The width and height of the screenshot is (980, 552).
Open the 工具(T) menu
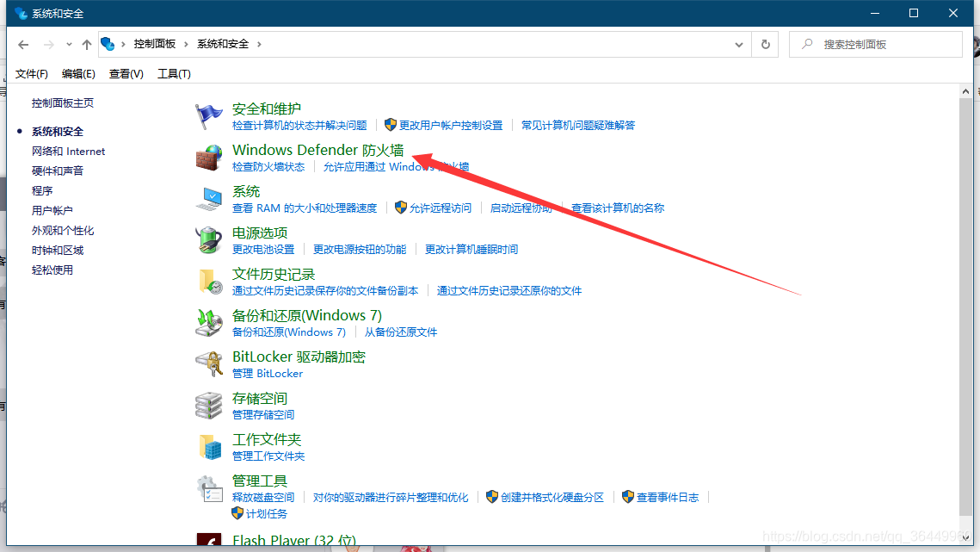[x=174, y=74]
